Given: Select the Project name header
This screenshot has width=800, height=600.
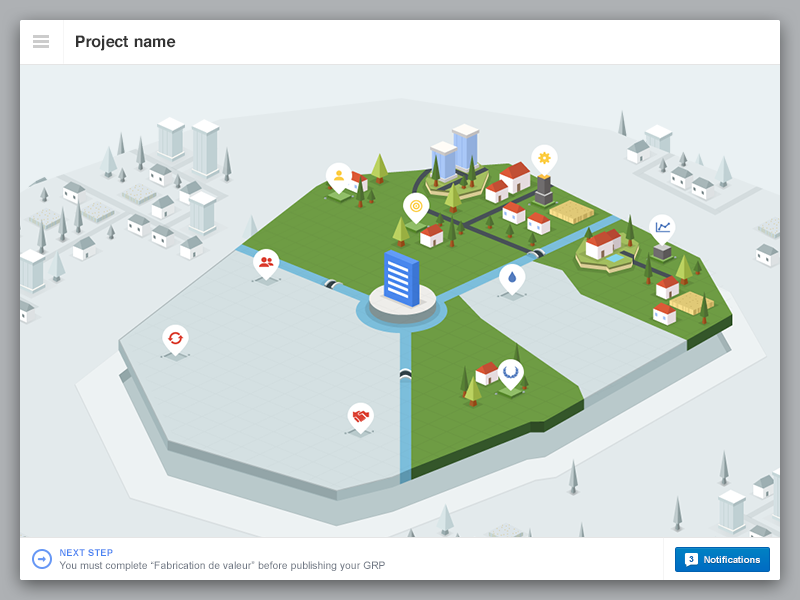Looking at the screenshot, I should 124,41.
